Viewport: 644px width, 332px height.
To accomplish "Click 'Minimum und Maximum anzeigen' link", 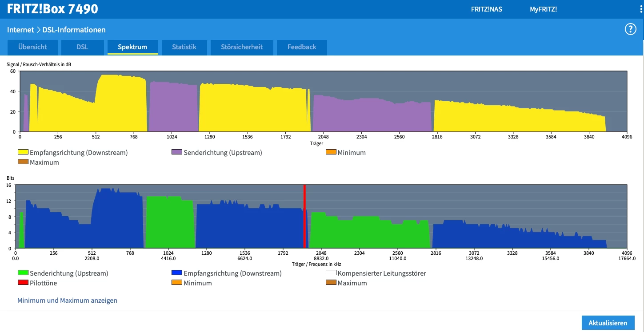I will [x=67, y=300].
